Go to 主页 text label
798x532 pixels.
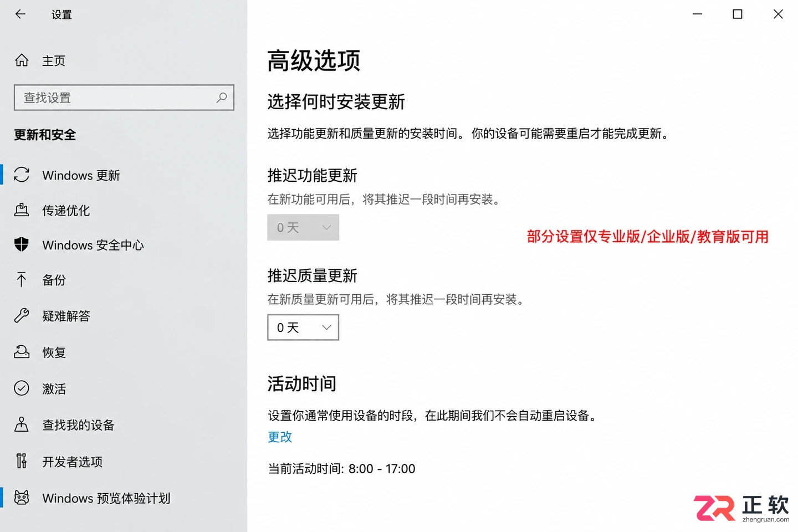[x=54, y=61]
